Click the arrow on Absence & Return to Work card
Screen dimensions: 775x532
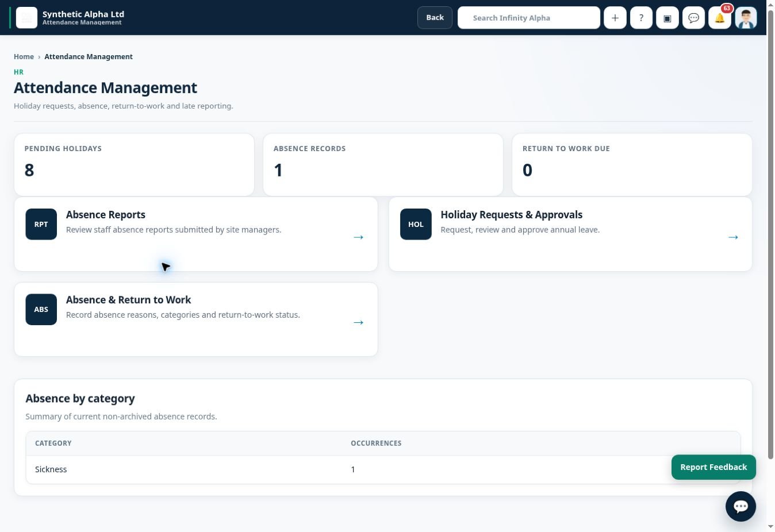click(x=358, y=322)
